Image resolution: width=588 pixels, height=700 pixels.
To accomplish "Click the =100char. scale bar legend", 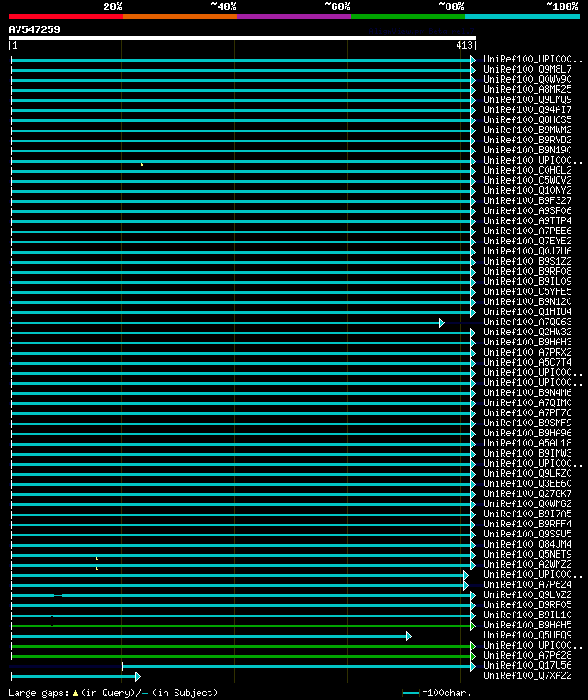I will (x=437, y=694).
